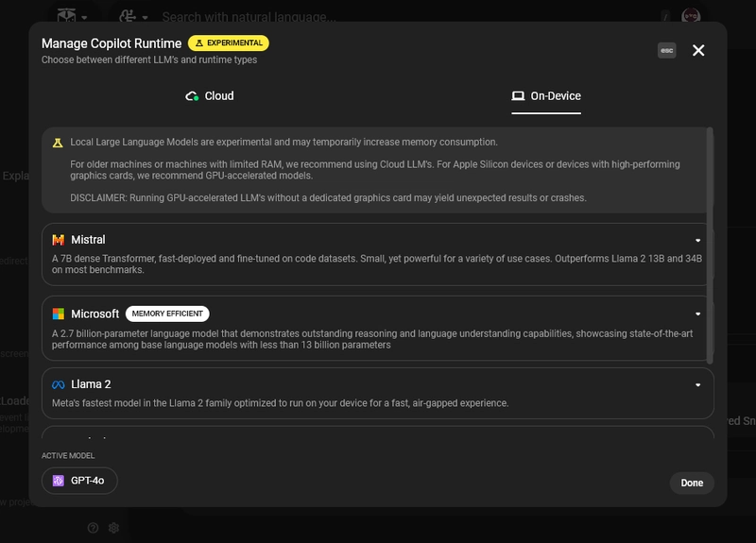
Task: Click the Microsoft 2.7 billion-parameter description
Action: point(372,339)
